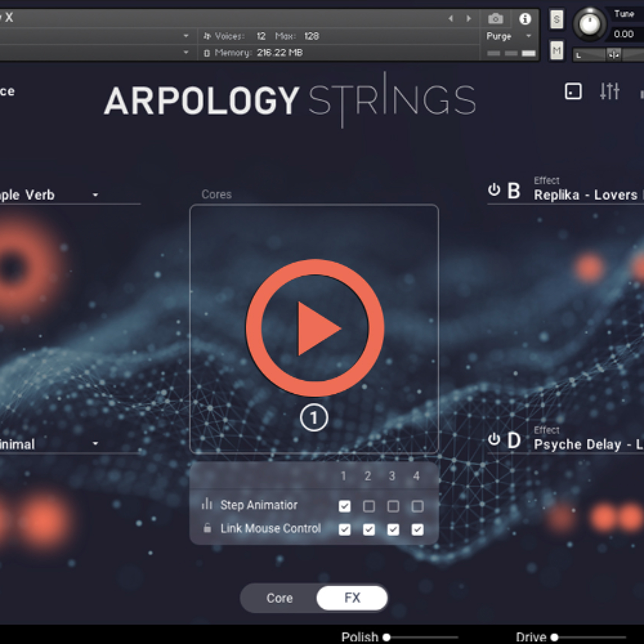The image size is (644, 644).
Task: Click the Link Mouse Control lock icon
Action: coord(207,528)
